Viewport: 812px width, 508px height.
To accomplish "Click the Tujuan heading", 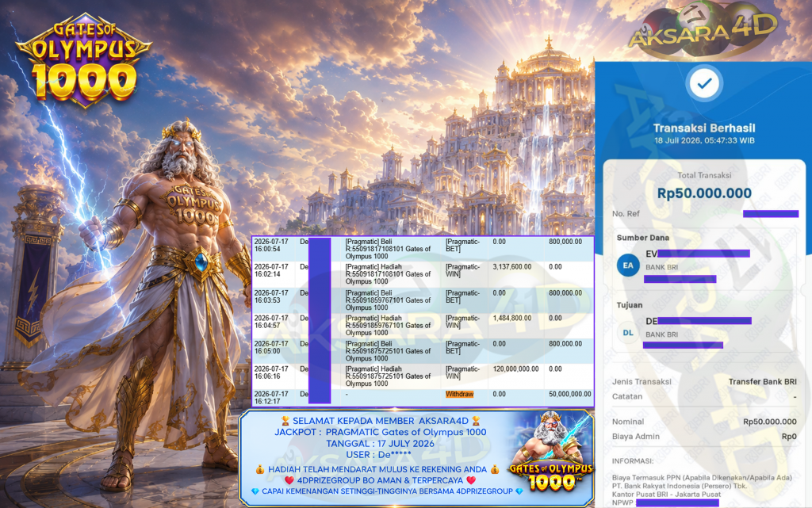I will [x=629, y=305].
